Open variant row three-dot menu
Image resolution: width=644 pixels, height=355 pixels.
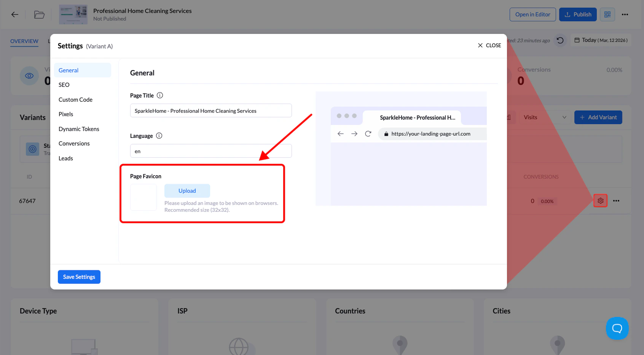click(x=616, y=201)
